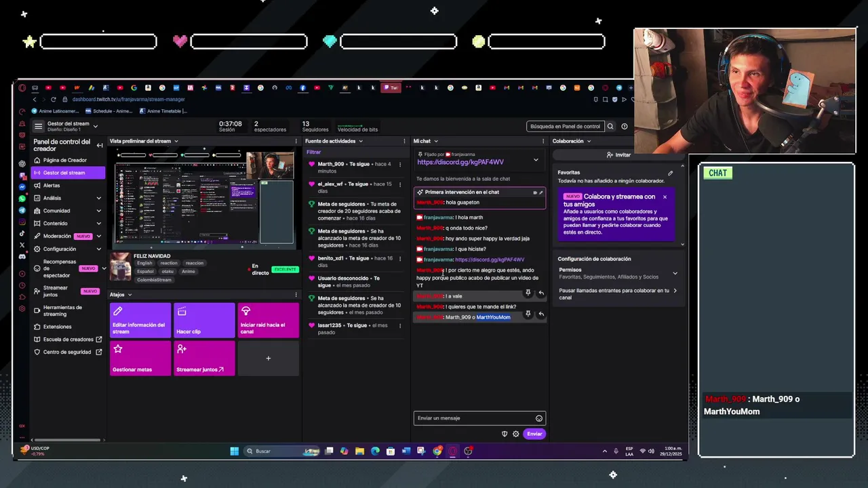
Task: Open Pausar llamadas entrantes setting
Action: (x=617, y=293)
